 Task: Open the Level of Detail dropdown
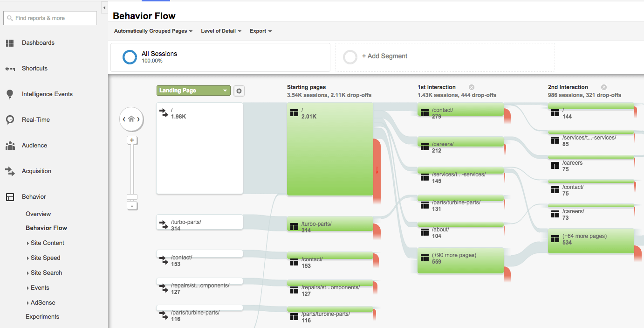221,31
